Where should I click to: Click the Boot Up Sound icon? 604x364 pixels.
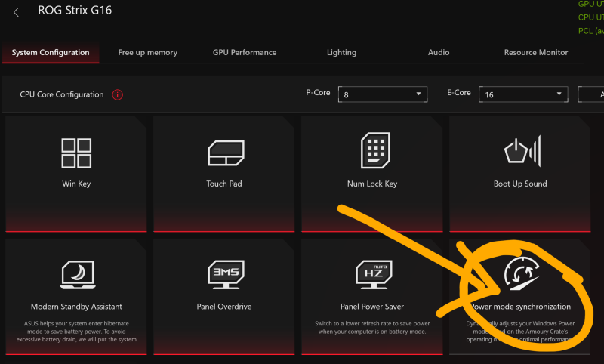[x=522, y=151]
